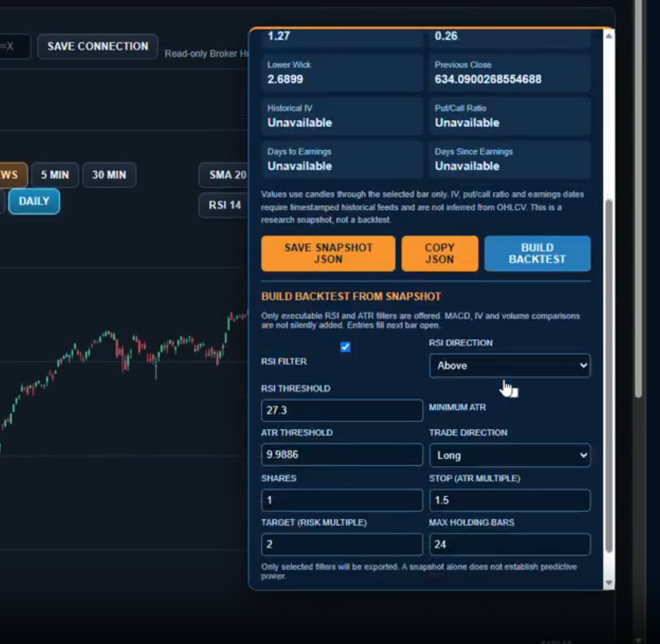Click the Previous Close value 634.0900268554688

488,79
